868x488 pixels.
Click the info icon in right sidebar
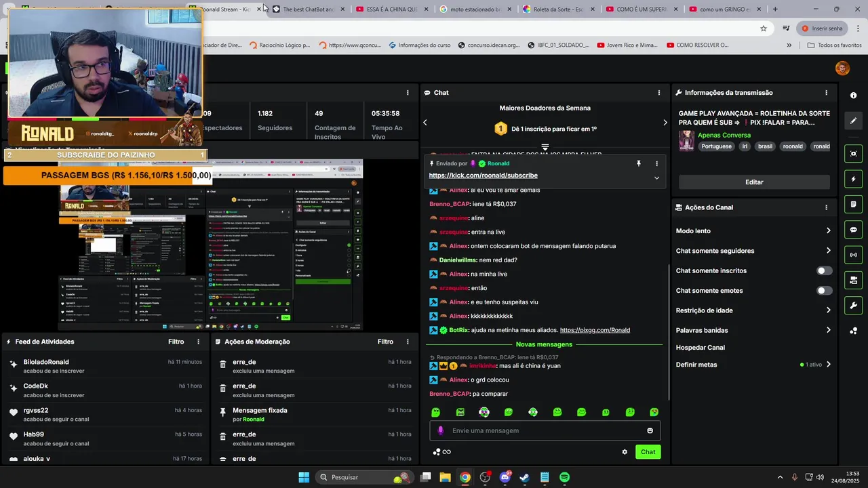pos(853,96)
